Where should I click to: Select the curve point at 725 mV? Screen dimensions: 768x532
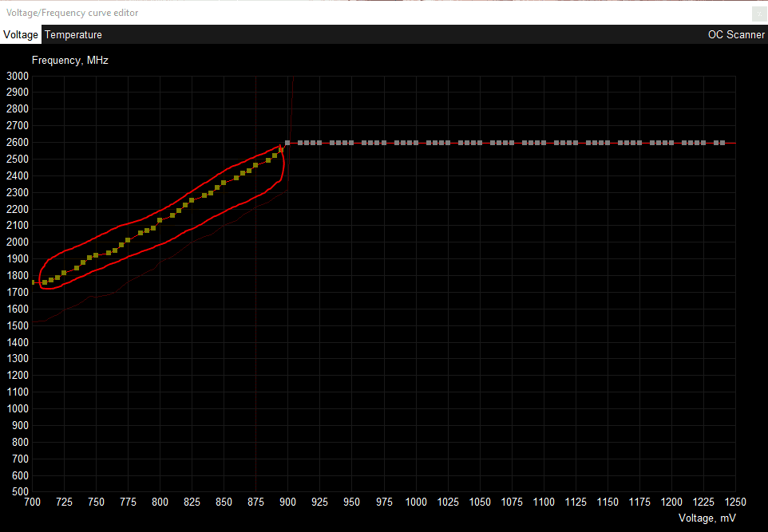pyautogui.click(x=64, y=273)
